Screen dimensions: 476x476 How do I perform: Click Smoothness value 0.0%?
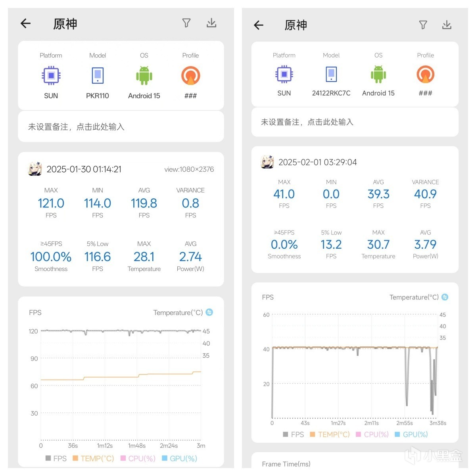tap(284, 244)
